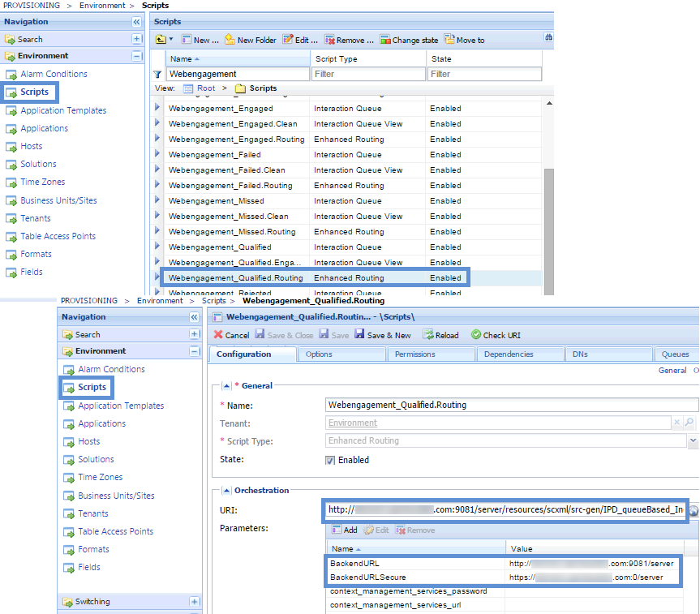Viewport: 700px width, 614px height.
Task: Switch to the Permissions tab
Action: 414,354
